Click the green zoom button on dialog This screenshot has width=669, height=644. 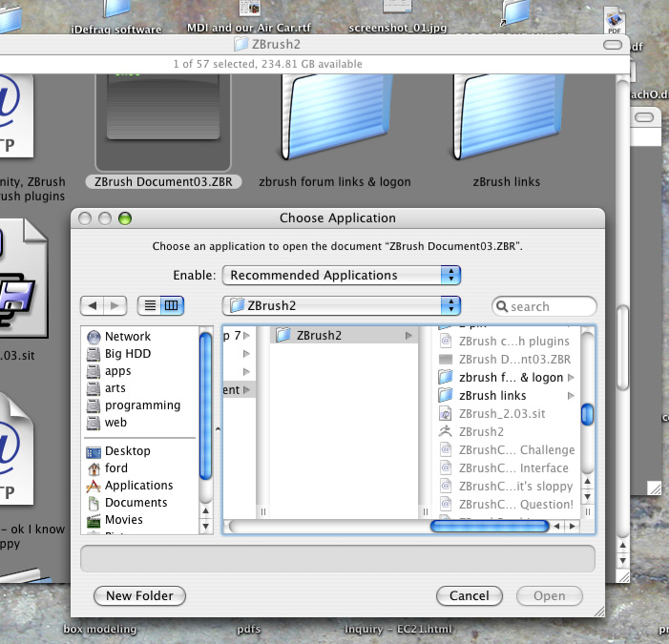pyautogui.click(x=125, y=218)
